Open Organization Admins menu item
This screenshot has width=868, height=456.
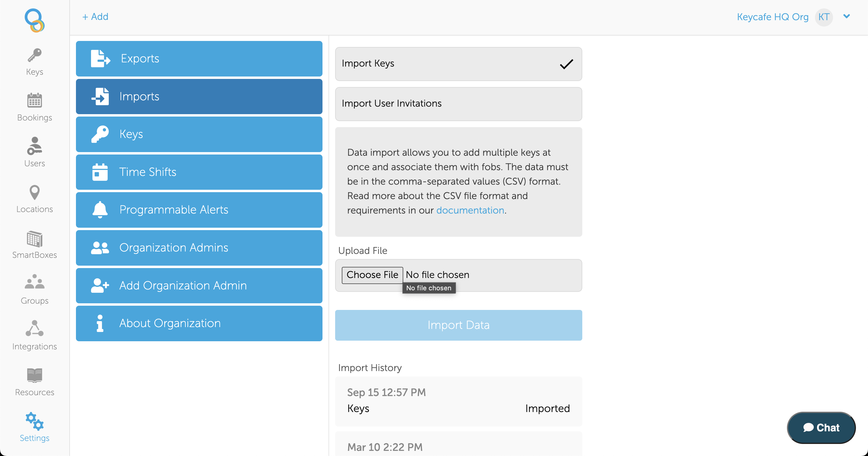click(199, 248)
